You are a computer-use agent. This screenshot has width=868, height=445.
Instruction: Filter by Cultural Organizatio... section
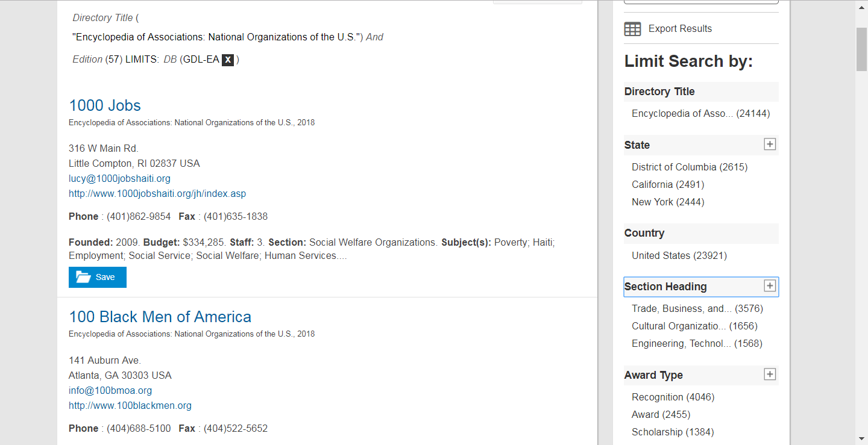(x=694, y=326)
